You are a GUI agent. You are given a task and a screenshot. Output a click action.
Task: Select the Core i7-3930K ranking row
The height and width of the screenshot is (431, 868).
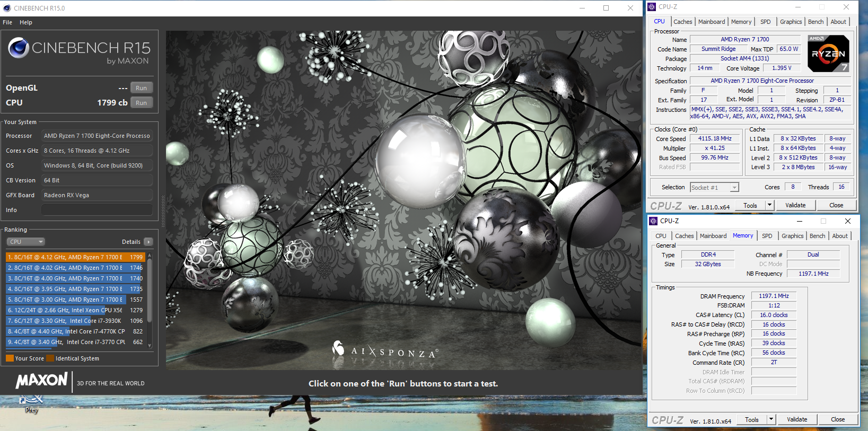pos(75,321)
